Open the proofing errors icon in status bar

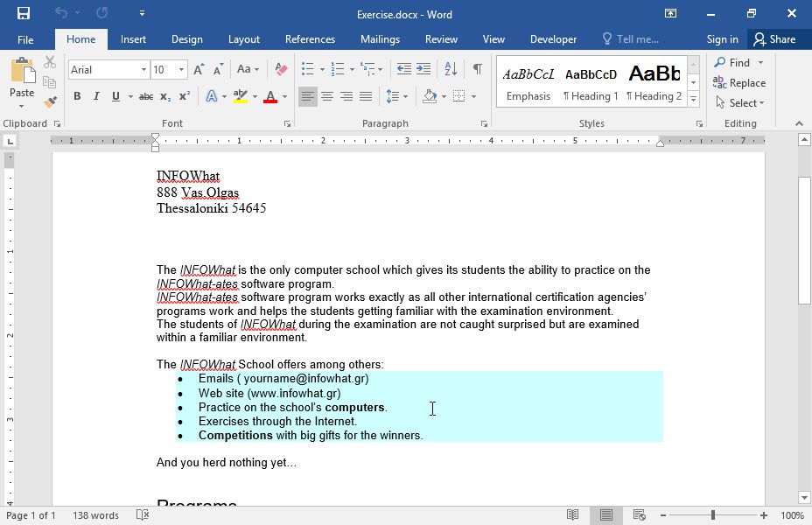[x=143, y=514]
